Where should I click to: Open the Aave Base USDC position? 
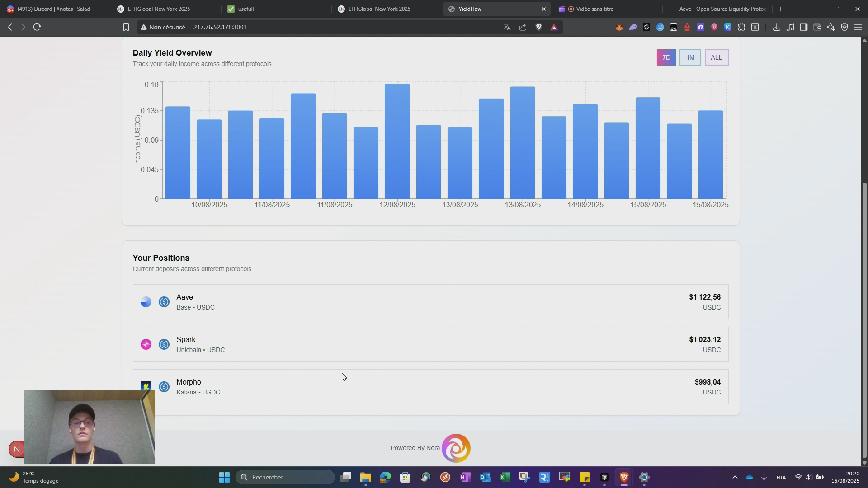430,302
